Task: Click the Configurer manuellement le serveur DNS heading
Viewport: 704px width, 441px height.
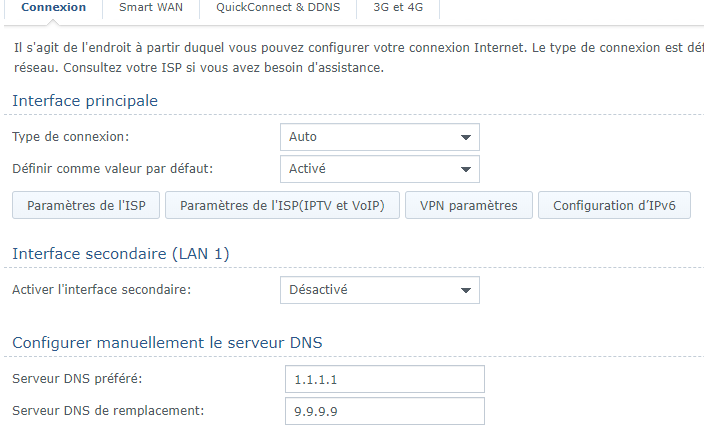Action: coord(167,343)
